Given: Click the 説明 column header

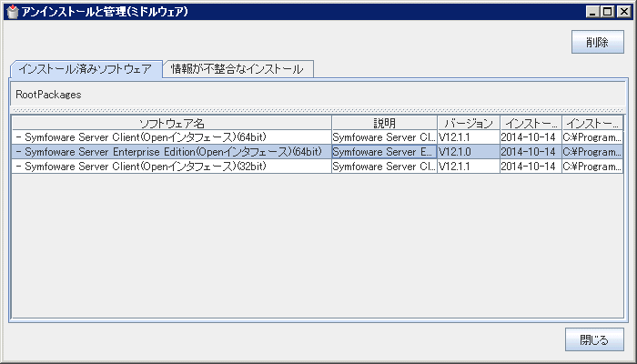Looking at the screenshot, I should click(x=384, y=123).
